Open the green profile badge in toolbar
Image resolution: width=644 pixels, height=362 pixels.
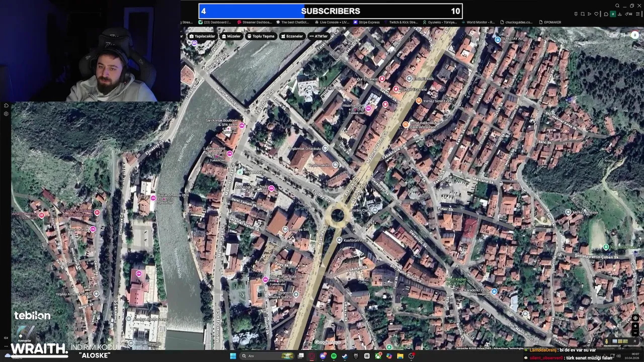613,14
